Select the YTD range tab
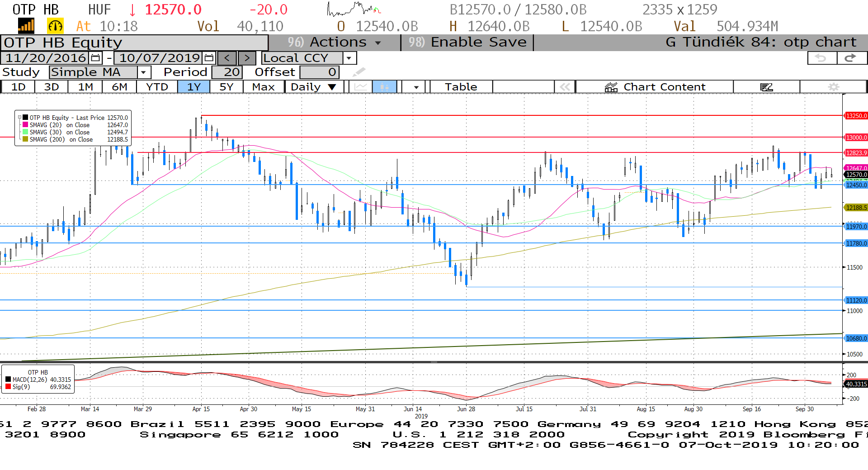 pyautogui.click(x=157, y=87)
